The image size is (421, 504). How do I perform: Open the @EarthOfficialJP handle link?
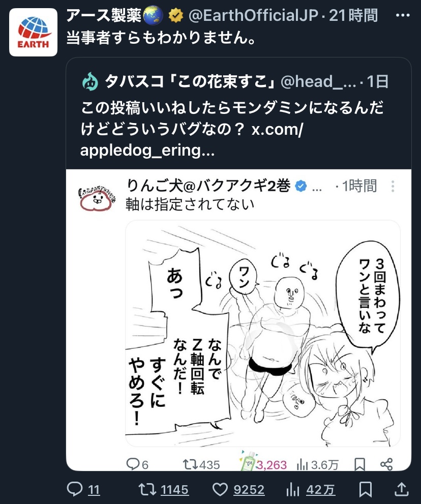pos(253,15)
